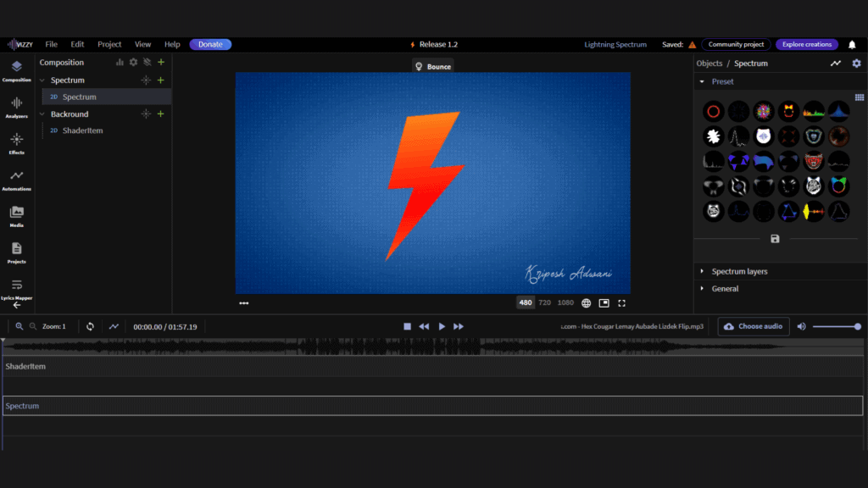Mute the audio with the speaker icon

[801, 326]
